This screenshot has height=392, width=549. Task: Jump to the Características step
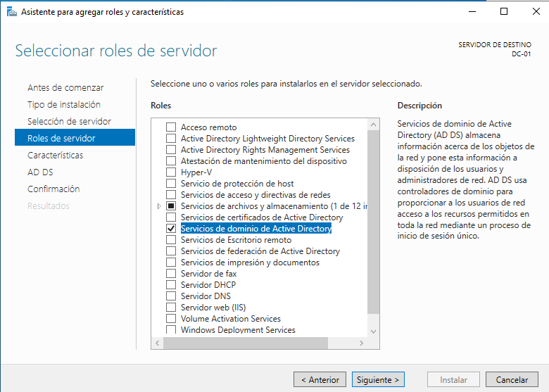click(56, 155)
